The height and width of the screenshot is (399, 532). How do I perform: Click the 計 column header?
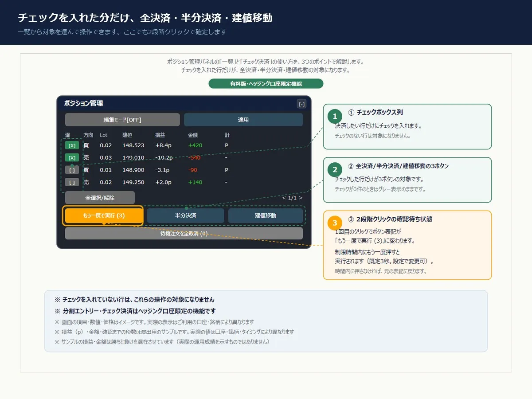[x=227, y=135]
